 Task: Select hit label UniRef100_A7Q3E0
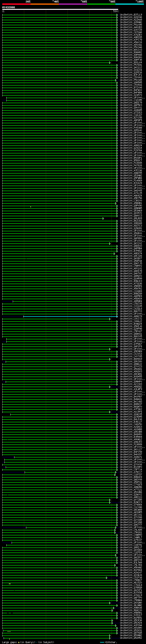[x=131, y=35]
